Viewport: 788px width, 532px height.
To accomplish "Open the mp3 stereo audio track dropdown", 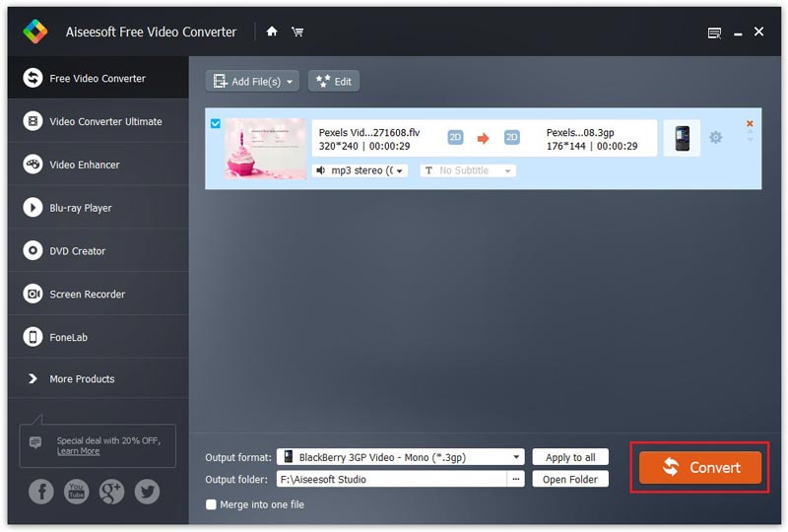I will (361, 170).
